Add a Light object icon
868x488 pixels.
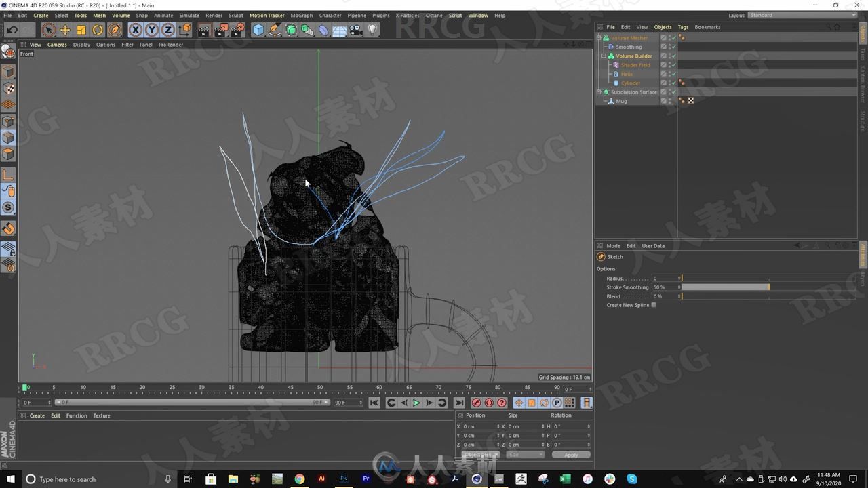tap(372, 30)
